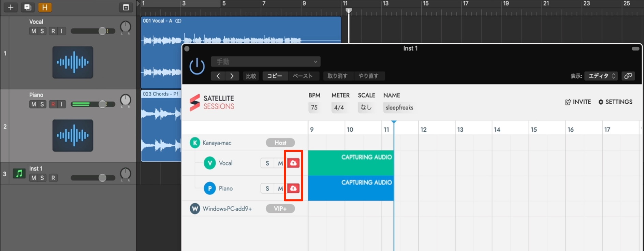Click the Host badge
Image resolution: width=644 pixels, height=251 pixels.
[280, 143]
